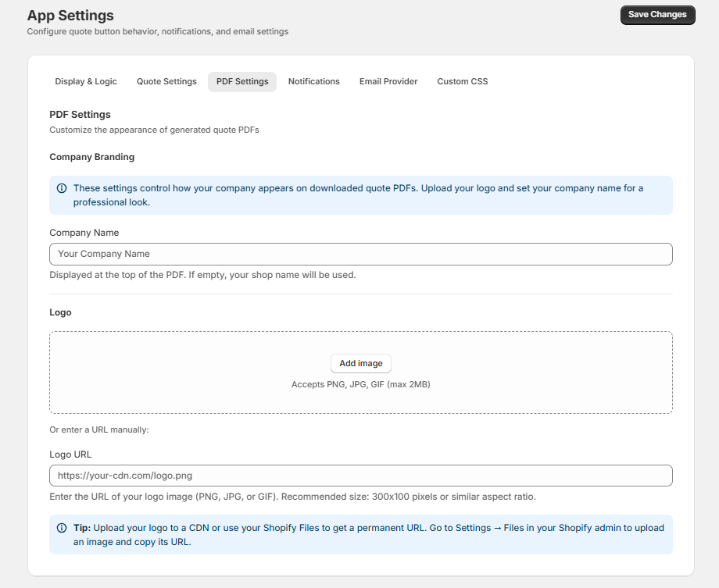The image size is (719, 588).
Task: Open the Quote Settings tab
Action: (x=166, y=81)
